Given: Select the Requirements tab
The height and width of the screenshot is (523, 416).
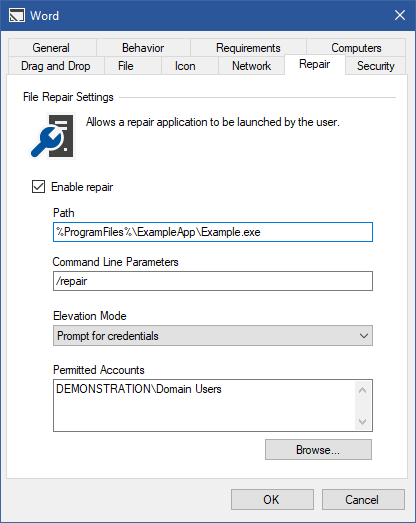Looking at the screenshot, I should pyautogui.click(x=248, y=48).
